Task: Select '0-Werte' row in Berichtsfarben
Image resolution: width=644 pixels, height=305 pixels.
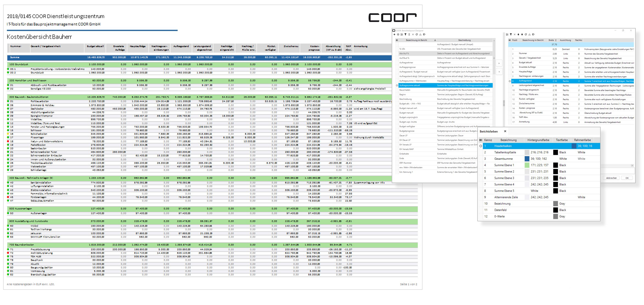Action: tap(541, 216)
